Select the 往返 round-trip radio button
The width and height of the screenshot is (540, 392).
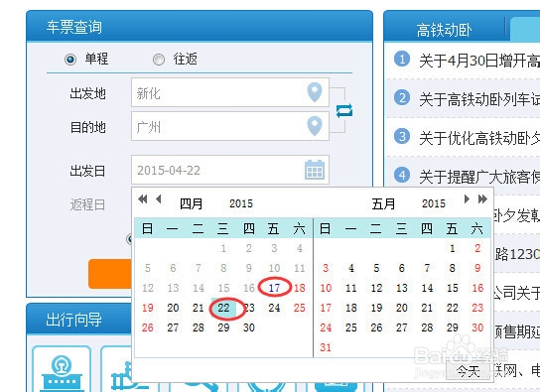point(159,60)
